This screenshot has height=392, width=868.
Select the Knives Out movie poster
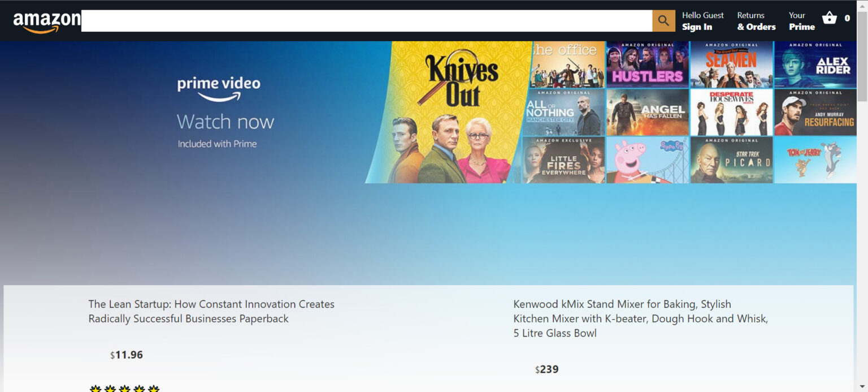click(x=452, y=112)
